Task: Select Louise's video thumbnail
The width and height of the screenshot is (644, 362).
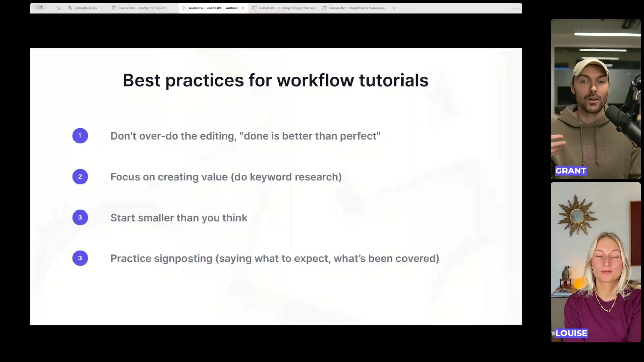Action: [595, 262]
